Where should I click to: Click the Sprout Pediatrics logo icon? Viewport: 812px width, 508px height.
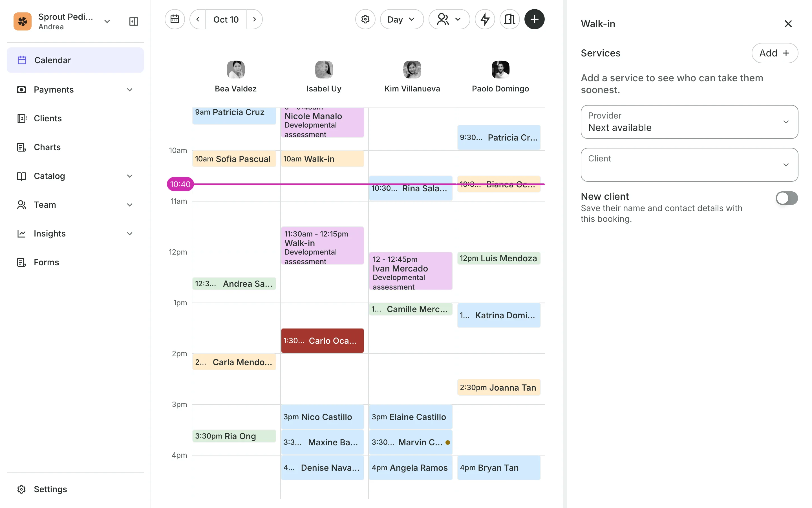coord(23,21)
